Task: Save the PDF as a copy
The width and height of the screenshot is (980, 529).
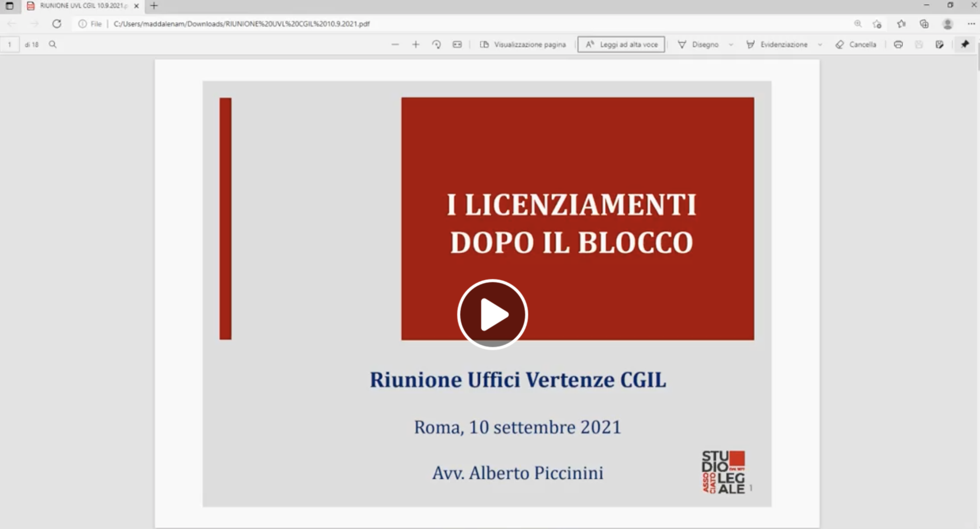Action: pyautogui.click(x=940, y=45)
